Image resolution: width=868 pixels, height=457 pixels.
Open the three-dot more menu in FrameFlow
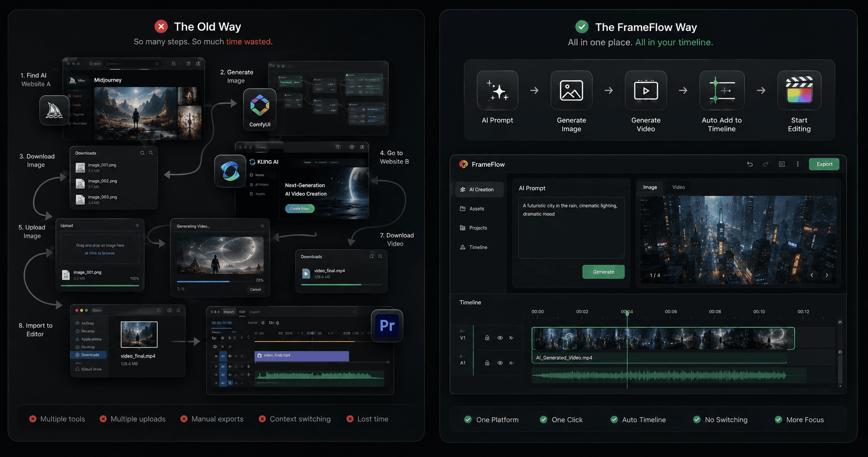pos(798,164)
